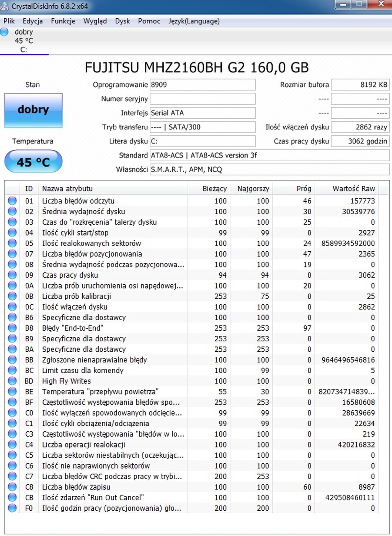Viewport: 392px width, 536px height.
Task: Click status icon for C5 niestabilnych sektorów
Action: 12,455
